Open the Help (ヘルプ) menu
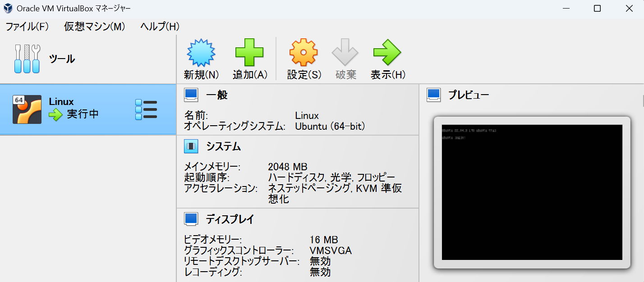This screenshot has width=644, height=282. [160, 26]
